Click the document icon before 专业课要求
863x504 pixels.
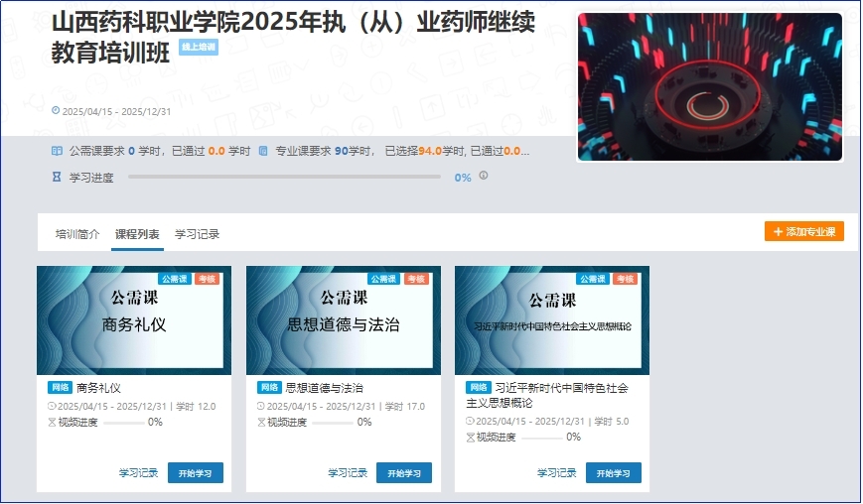(x=263, y=151)
